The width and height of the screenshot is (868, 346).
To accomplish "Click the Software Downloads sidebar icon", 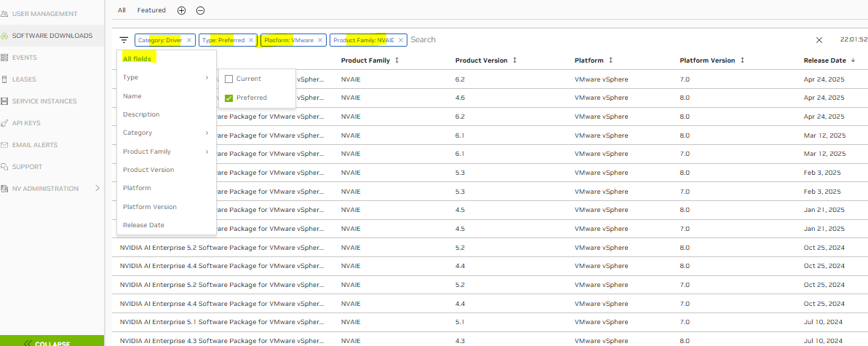I will coord(4,36).
